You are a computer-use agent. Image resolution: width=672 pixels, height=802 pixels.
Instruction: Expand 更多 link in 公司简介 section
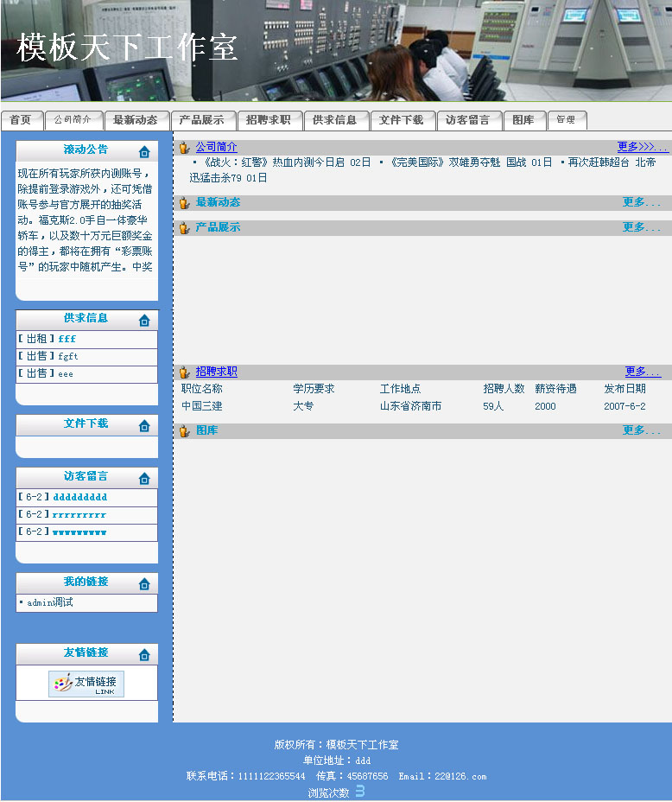(642, 148)
